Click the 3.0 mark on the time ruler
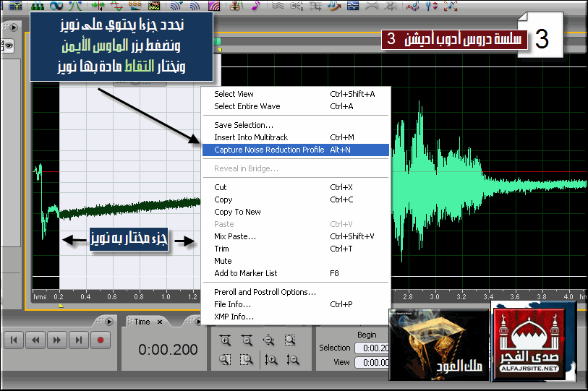The image size is (588, 391). click(x=434, y=296)
